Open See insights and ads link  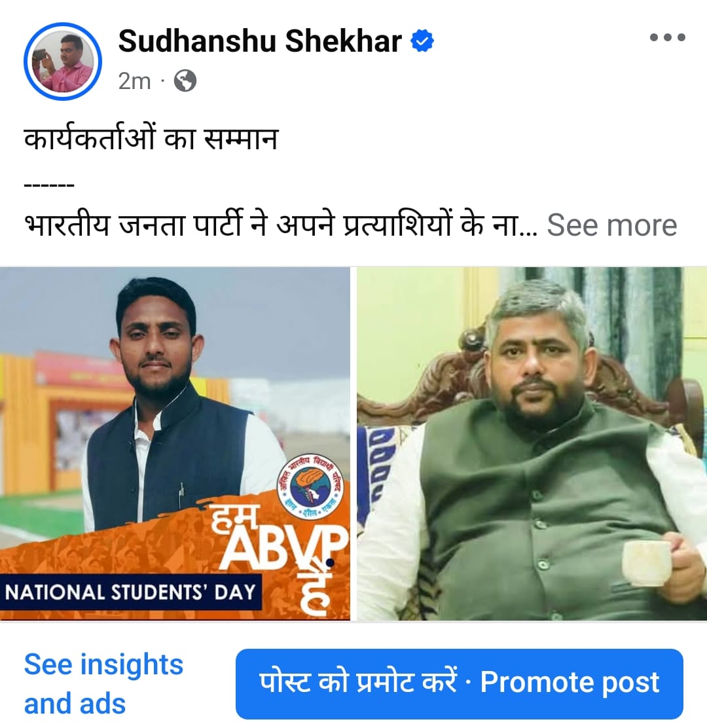(x=103, y=683)
